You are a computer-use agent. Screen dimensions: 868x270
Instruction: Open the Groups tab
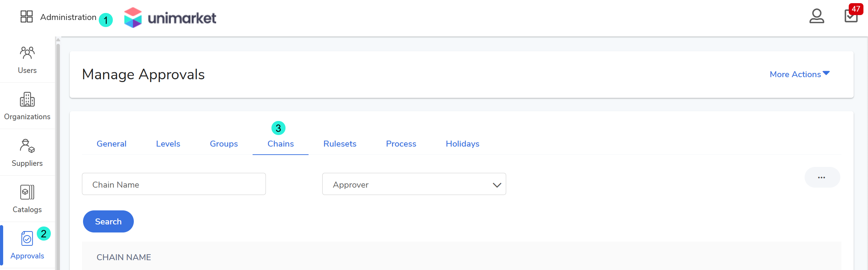click(x=224, y=144)
